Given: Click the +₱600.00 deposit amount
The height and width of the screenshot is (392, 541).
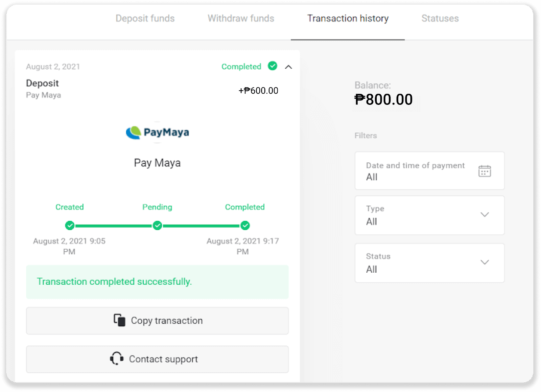Looking at the screenshot, I should (258, 91).
